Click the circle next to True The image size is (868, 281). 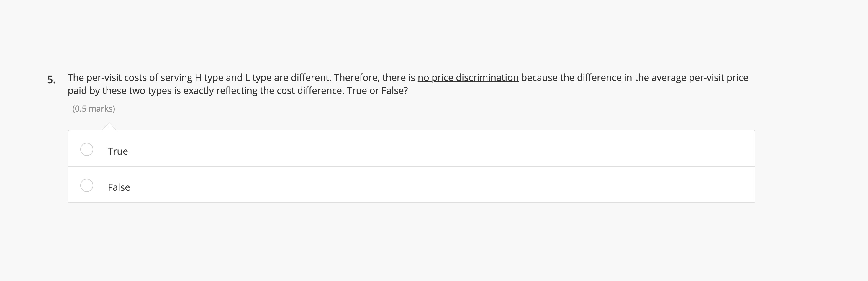pos(87,149)
